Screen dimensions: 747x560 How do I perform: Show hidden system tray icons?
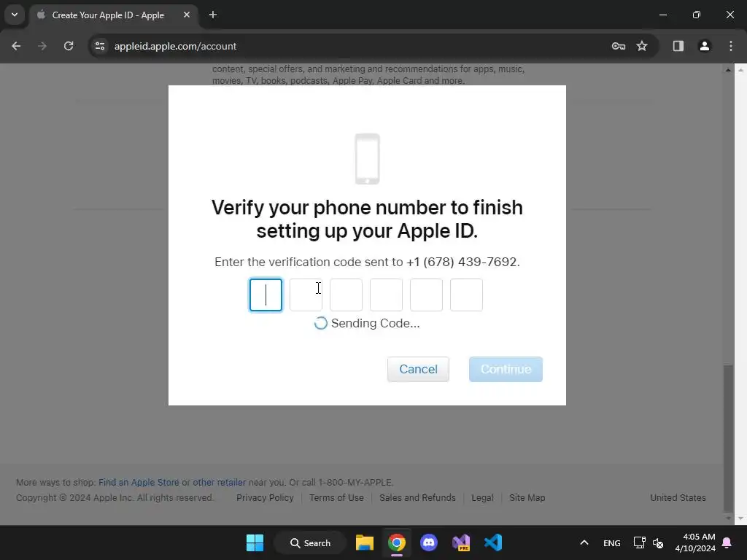point(584,542)
